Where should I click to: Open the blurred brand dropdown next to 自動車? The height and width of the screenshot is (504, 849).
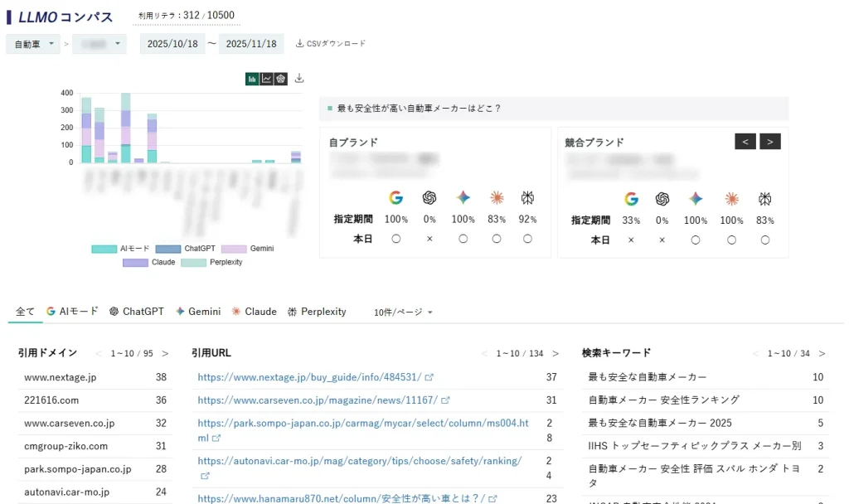click(99, 44)
